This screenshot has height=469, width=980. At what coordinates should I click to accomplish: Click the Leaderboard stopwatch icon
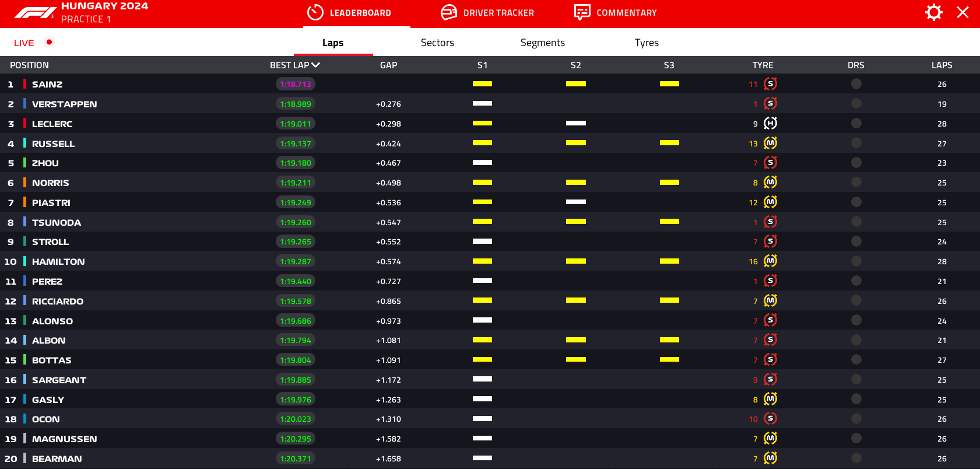pos(315,12)
